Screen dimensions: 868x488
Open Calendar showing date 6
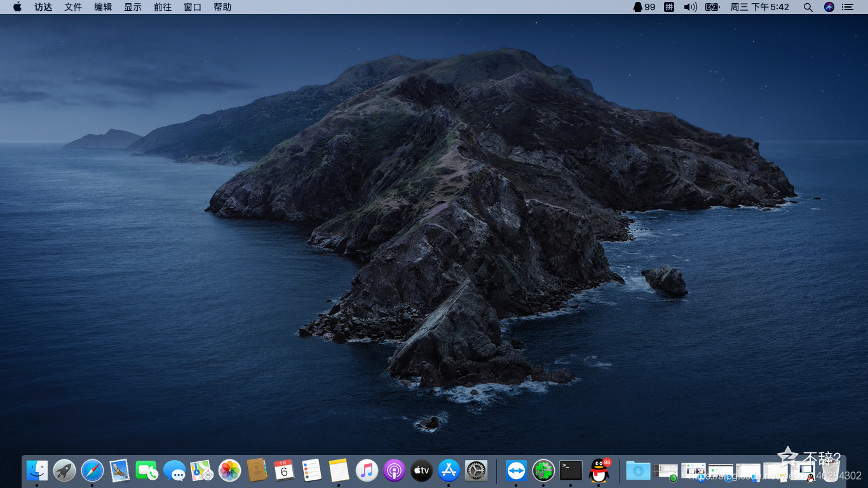click(x=284, y=470)
